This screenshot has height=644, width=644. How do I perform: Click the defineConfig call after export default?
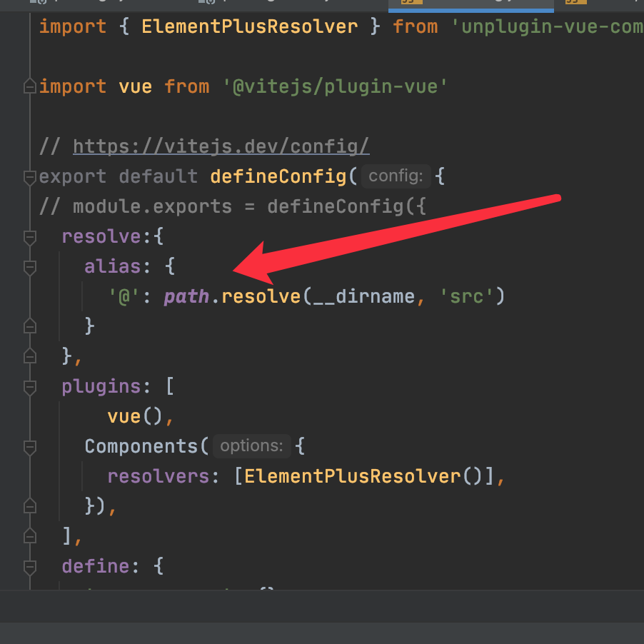[x=278, y=176]
